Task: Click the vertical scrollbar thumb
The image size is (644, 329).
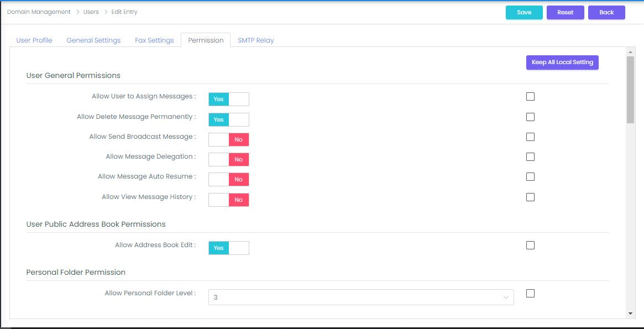Action: click(630, 90)
